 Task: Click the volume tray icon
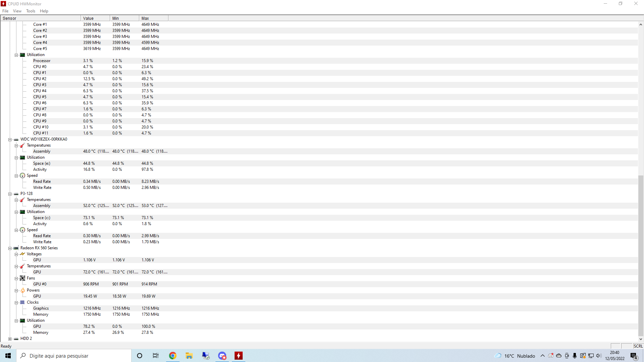point(599,356)
